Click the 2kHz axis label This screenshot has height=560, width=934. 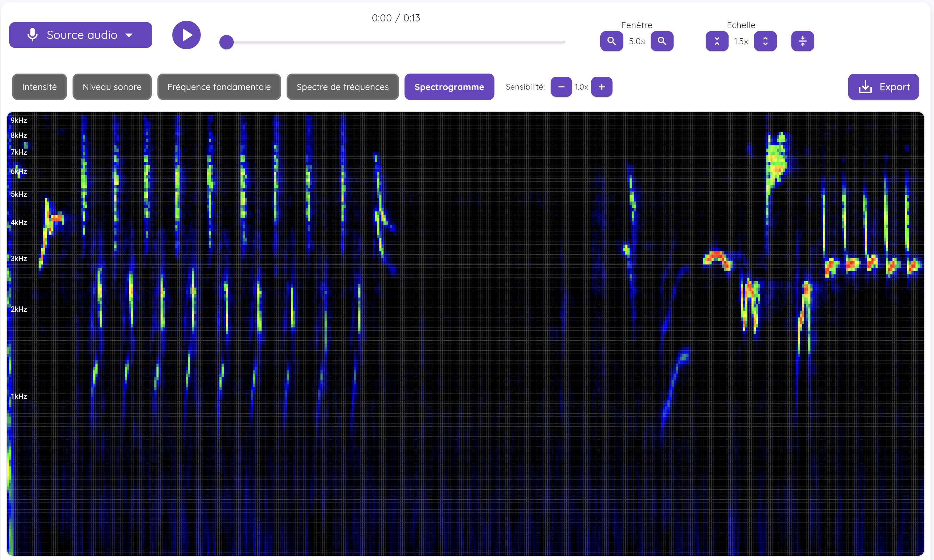(x=19, y=309)
